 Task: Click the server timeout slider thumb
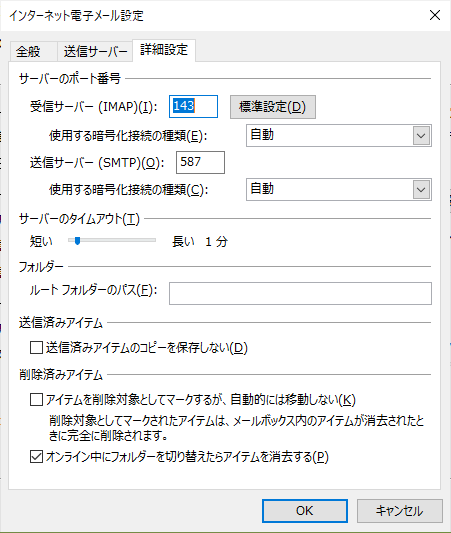[77, 241]
